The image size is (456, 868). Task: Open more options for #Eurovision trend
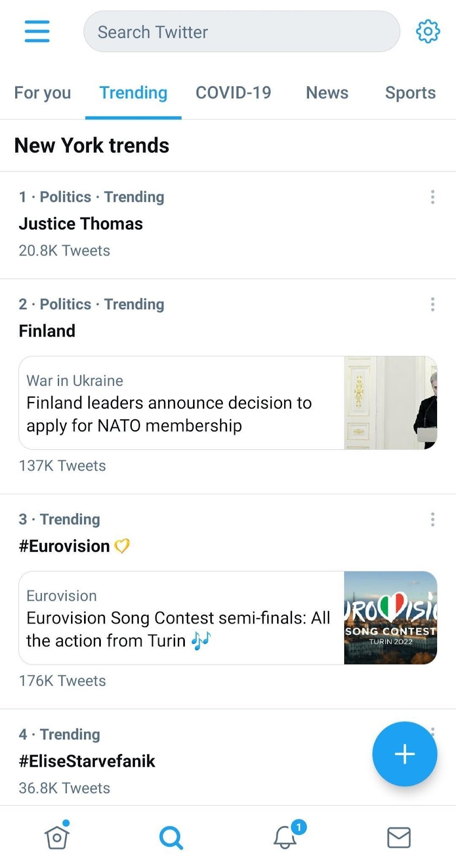(432, 520)
